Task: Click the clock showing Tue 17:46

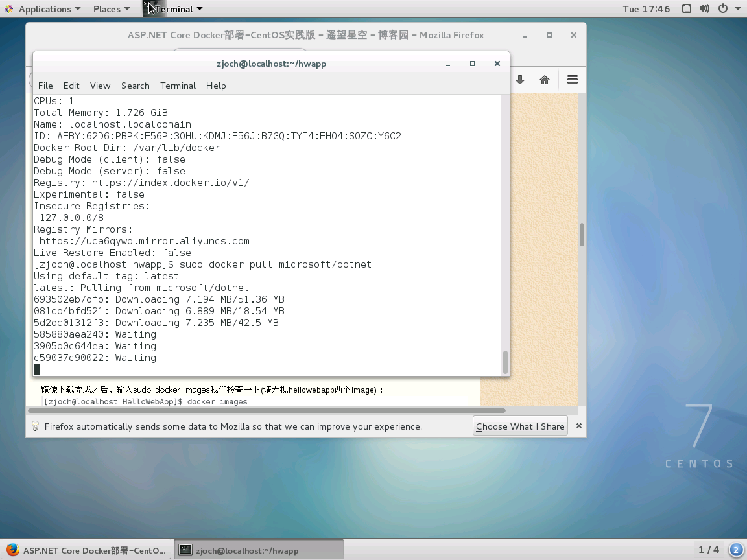Action: pyautogui.click(x=646, y=9)
